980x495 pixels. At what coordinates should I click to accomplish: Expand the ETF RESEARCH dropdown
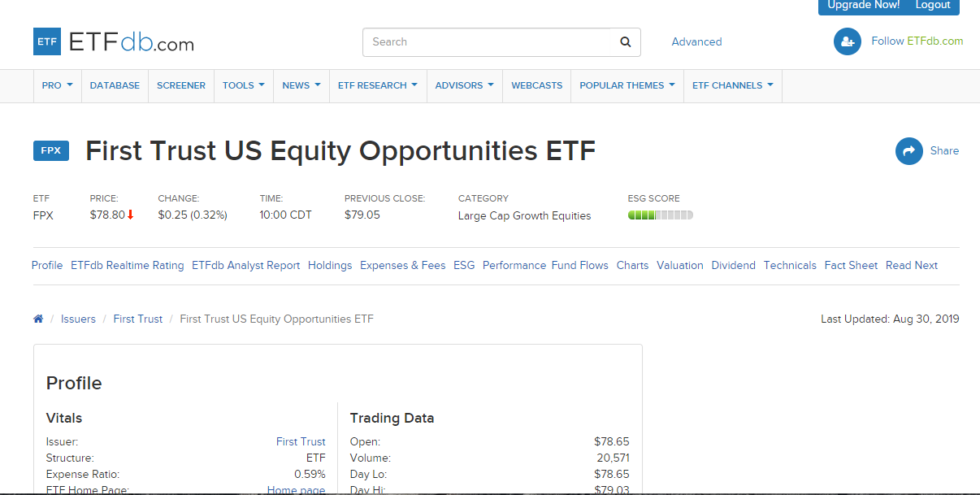[x=377, y=85]
